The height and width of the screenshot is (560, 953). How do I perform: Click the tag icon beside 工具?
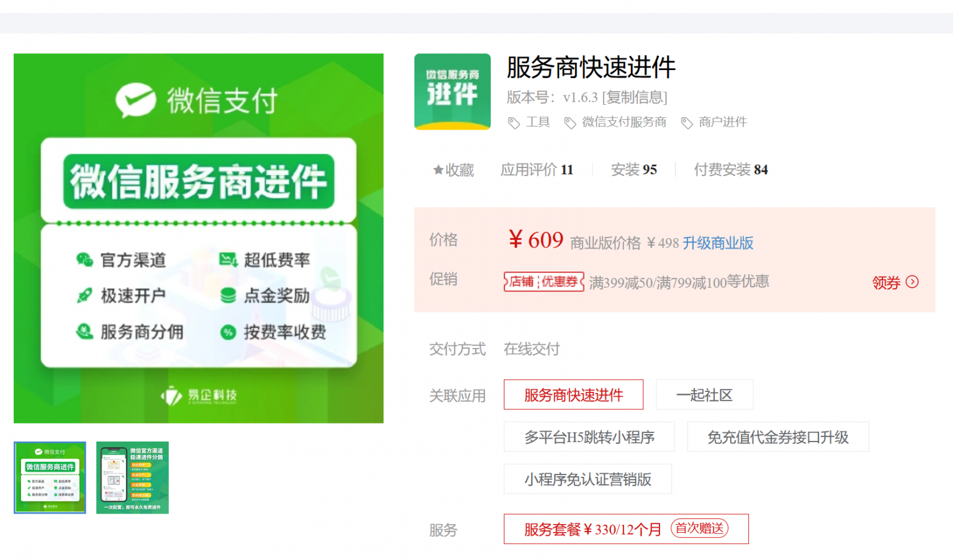[x=514, y=123]
